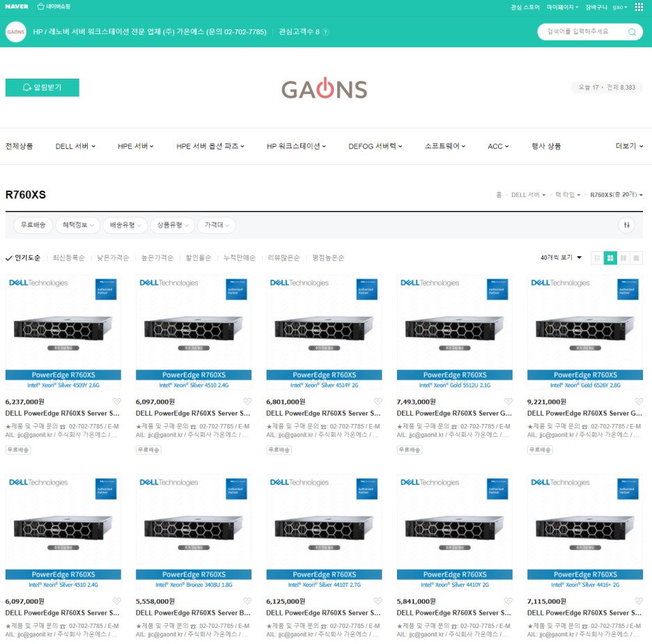Open the DELL 서버 category menu
652x644 pixels.
(x=75, y=146)
